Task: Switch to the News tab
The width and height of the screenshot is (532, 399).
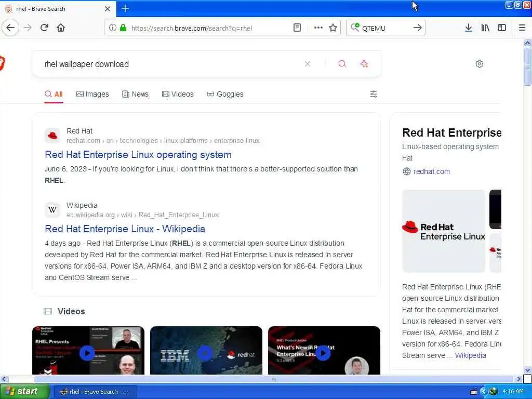Action: 135,94
